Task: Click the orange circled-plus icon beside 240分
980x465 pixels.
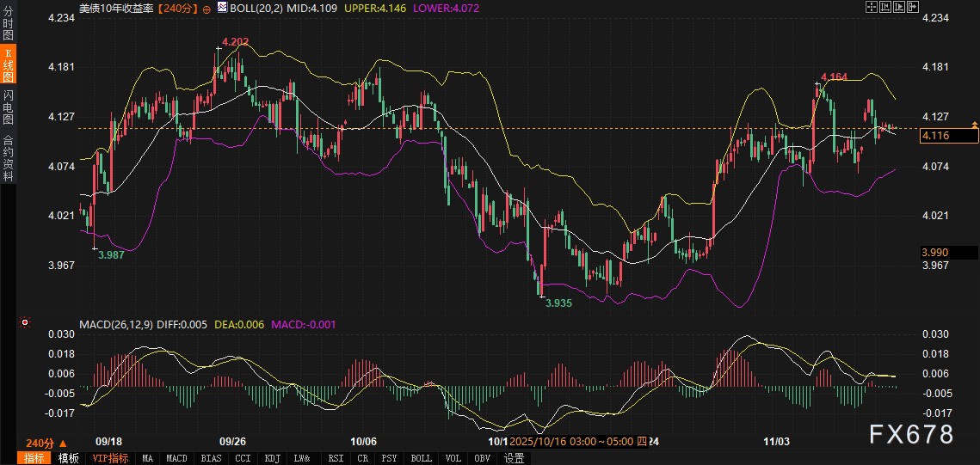Action: 206,7
